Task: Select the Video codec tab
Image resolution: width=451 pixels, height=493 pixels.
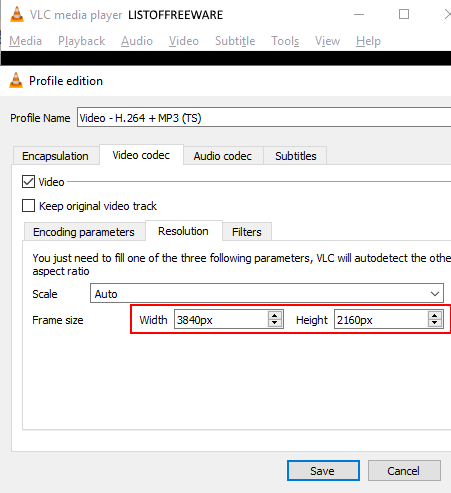Action: click(141, 155)
